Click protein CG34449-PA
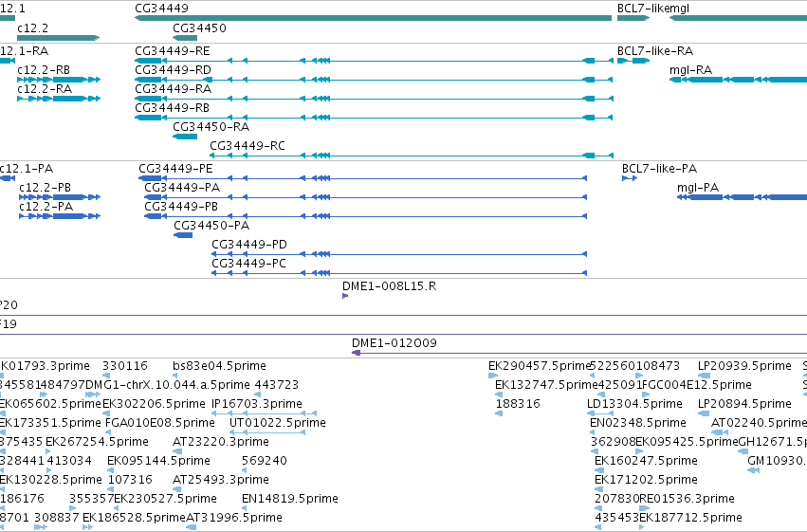 click(x=182, y=188)
